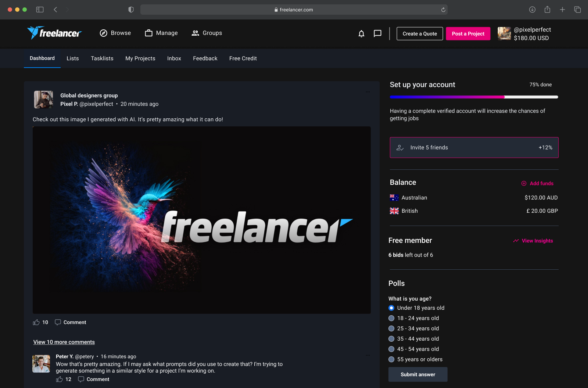Click Create a Quote button
This screenshot has height=388, width=588.
click(x=420, y=33)
